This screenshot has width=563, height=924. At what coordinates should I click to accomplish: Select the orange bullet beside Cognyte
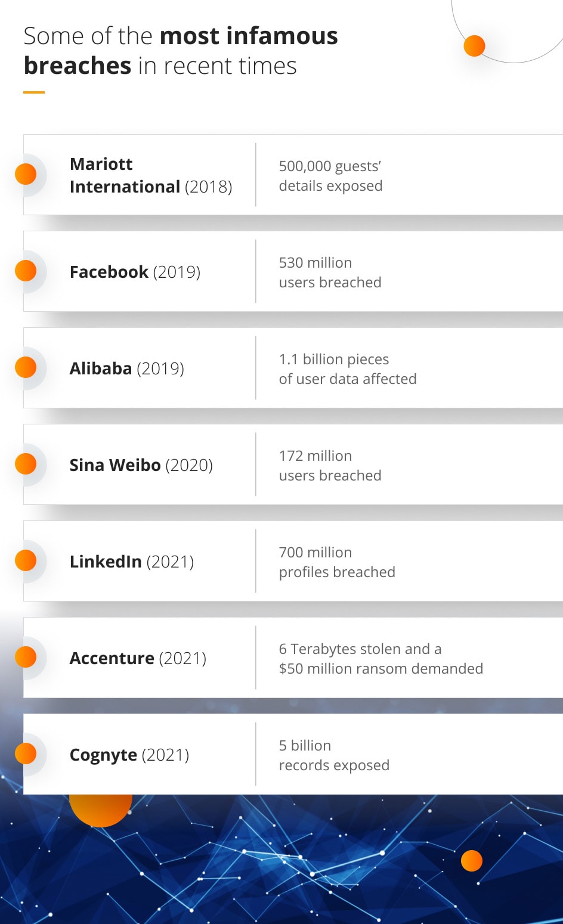pos(26,754)
